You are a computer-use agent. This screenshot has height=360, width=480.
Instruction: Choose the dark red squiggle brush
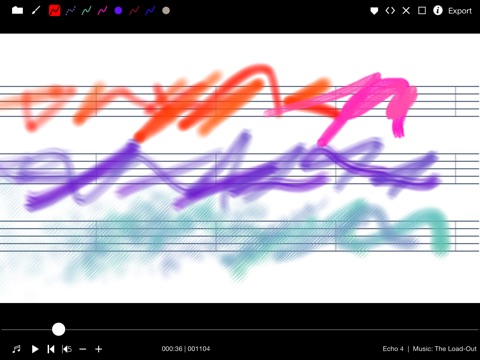coord(134,11)
